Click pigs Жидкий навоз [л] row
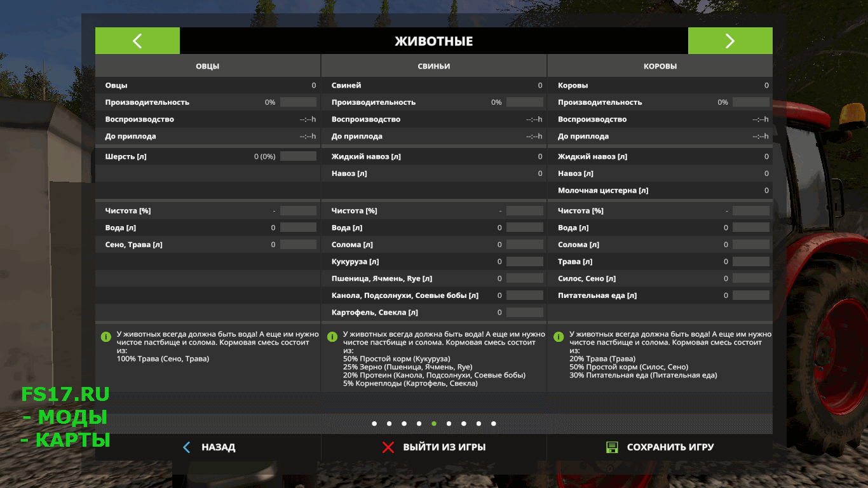The height and width of the screenshot is (488, 868). point(434,156)
